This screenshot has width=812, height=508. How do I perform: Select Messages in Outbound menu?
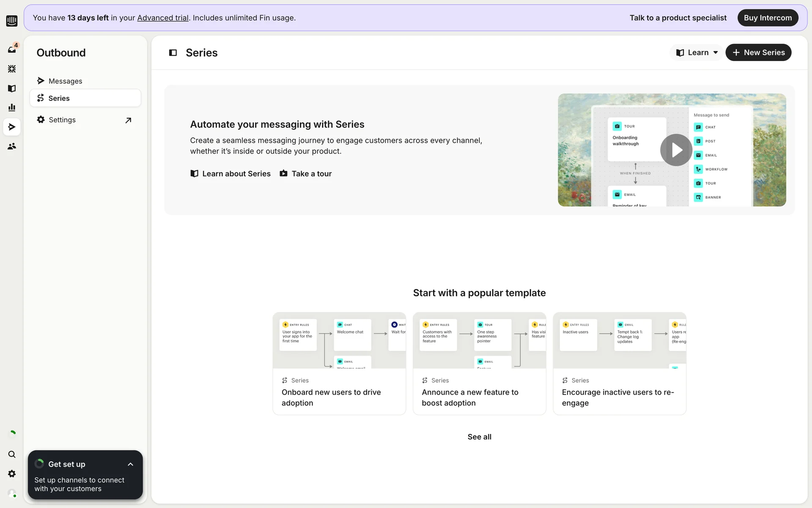tap(65, 81)
